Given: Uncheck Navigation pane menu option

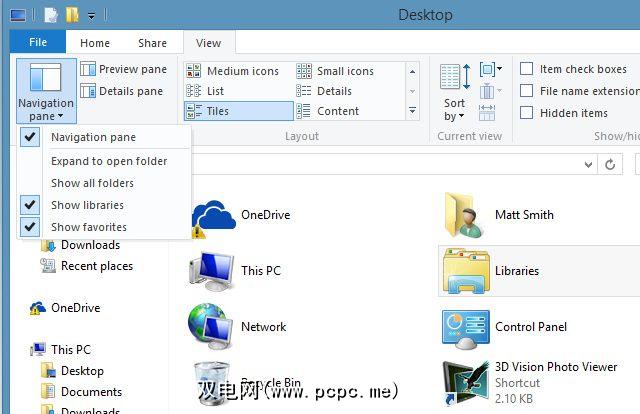Looking at the screenshot, I should tap(104, 137).
